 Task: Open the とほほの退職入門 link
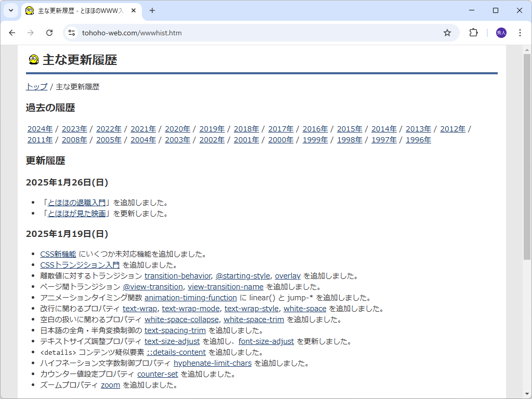click(77, 202)
